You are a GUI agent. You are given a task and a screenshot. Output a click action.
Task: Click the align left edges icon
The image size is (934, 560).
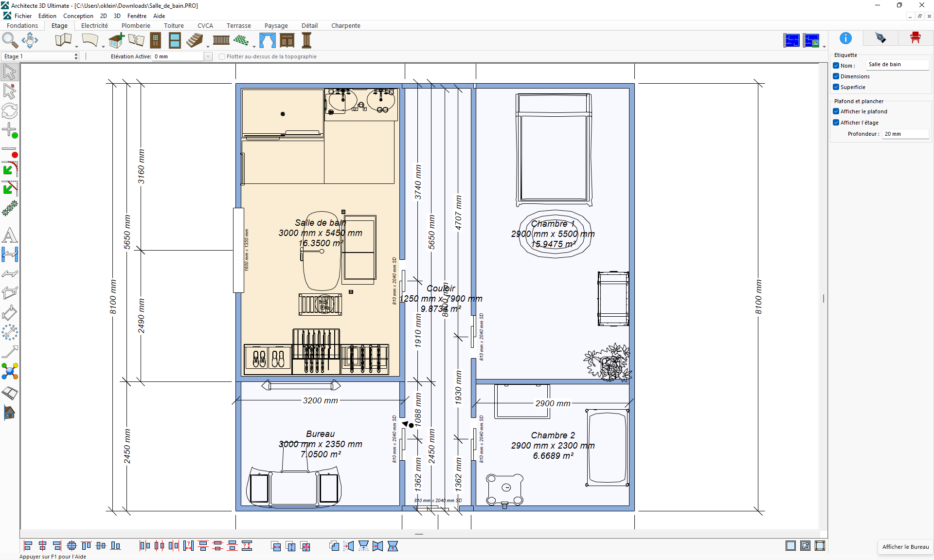28,546
